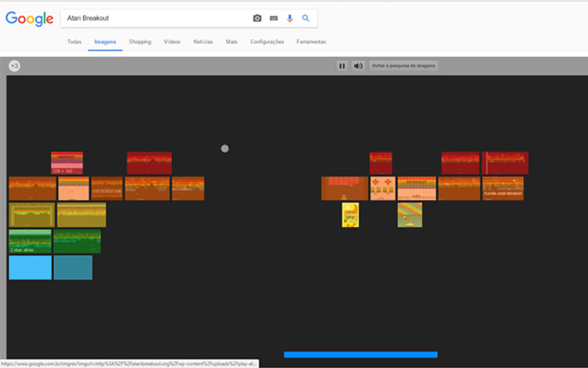The image size is (588, 368).
Task: Go to the Notícias tab
Action: [203, 42]
